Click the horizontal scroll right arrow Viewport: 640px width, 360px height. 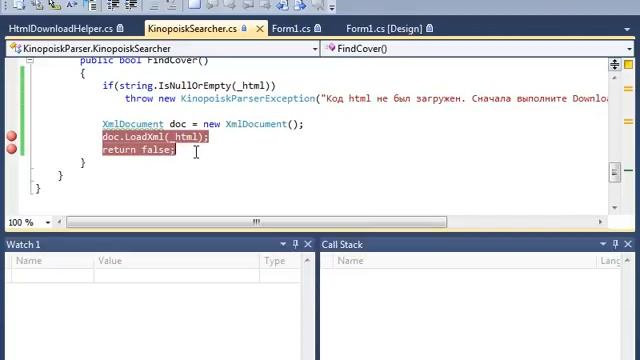tap(600, 222)
